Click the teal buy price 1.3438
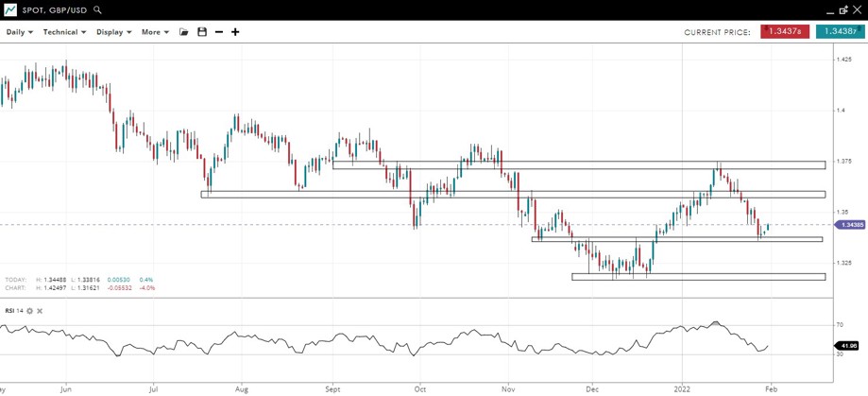Viewport: 868px width, 396px height. [840, 32]
